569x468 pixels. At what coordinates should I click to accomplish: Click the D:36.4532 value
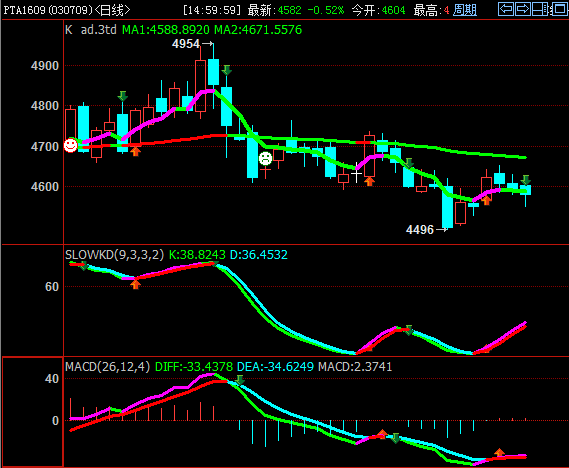click(x=259, y=255)
